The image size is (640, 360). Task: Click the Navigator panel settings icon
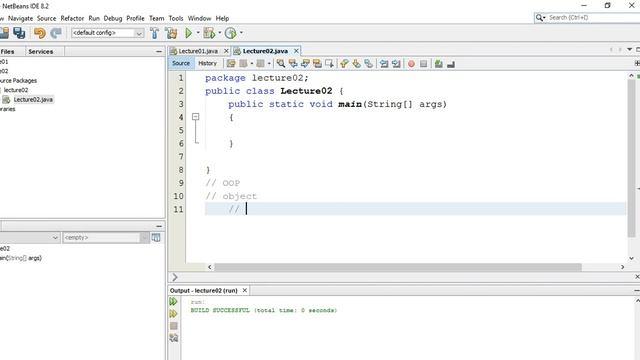click(x=156, y=238)
